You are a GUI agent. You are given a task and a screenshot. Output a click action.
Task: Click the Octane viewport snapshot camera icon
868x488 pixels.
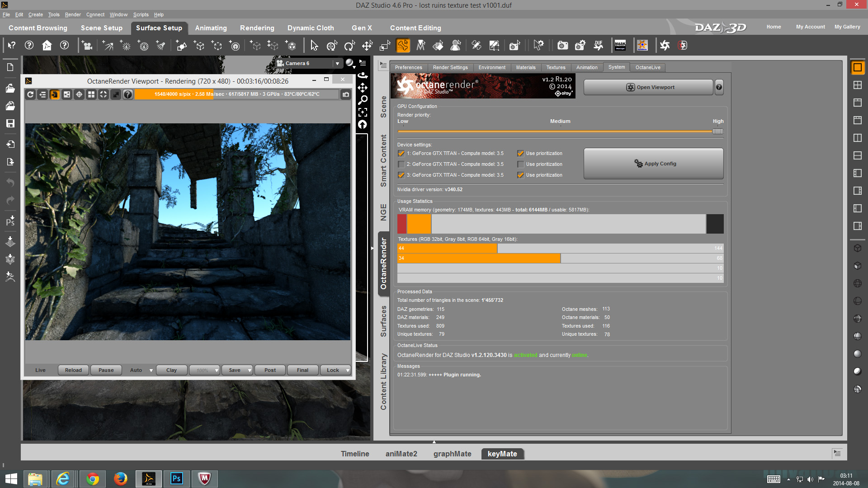[x=345, y=94]
